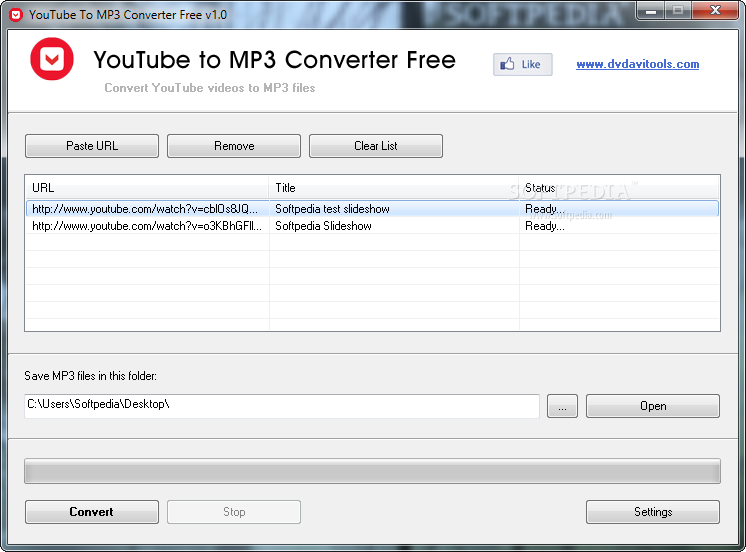Screen dimensions: 746x552
Task: Minimize the converter window
Action: tap(651, 10)
